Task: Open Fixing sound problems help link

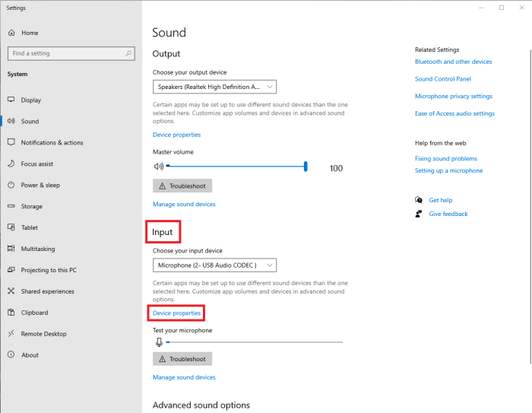Action: point(446,159)
